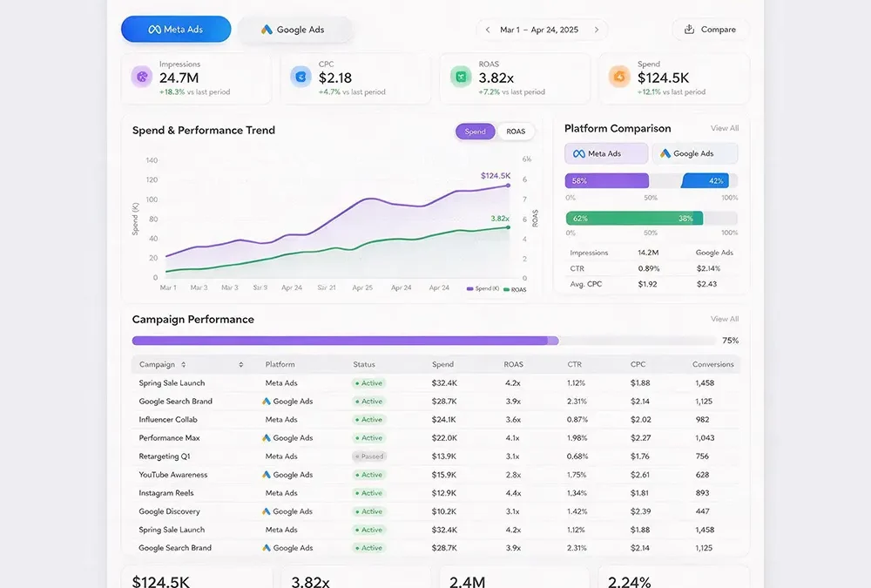The image size is (871, 588).
Task: Sort table by ROAS column header
Action: point(513,365)
